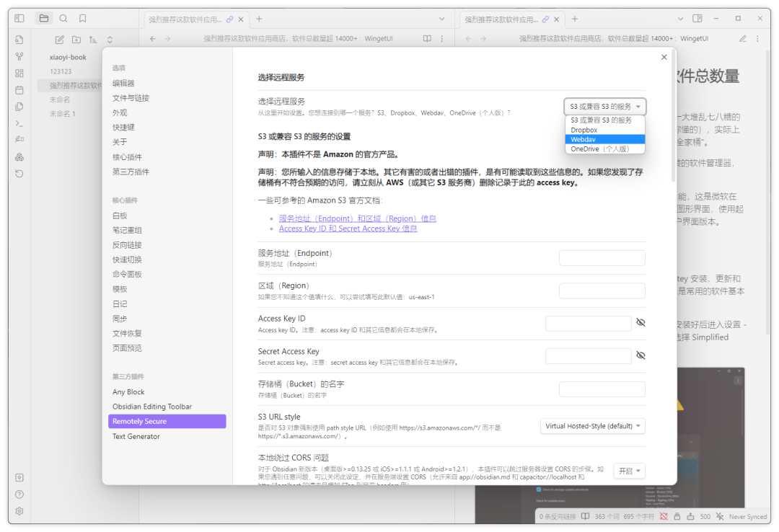The width and height of the screenshot is (779, 532).
Task: Close the settings dialog
Action: pyautogui.click(x=664, y=57)
